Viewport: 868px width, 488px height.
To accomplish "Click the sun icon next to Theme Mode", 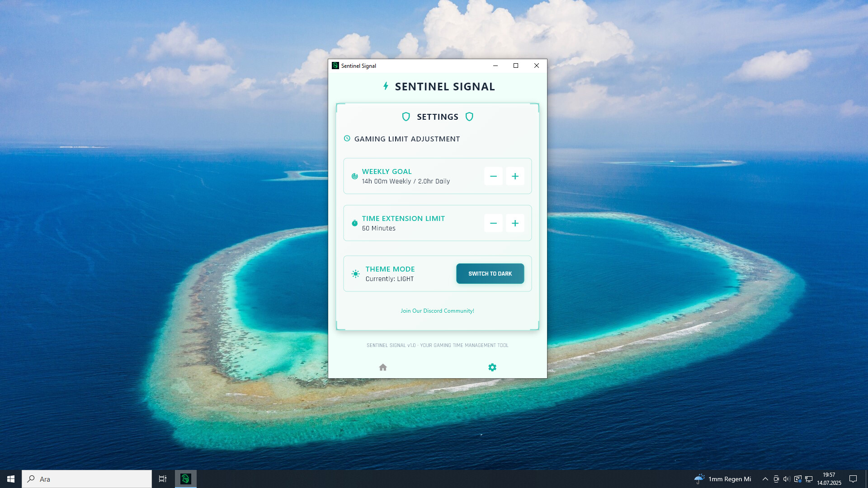I will 356,274.
